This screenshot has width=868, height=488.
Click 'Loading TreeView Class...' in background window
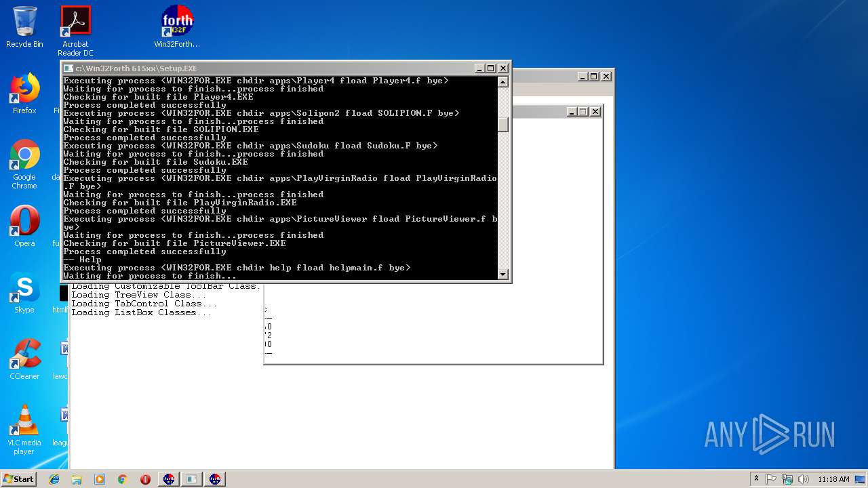(139, 295)
